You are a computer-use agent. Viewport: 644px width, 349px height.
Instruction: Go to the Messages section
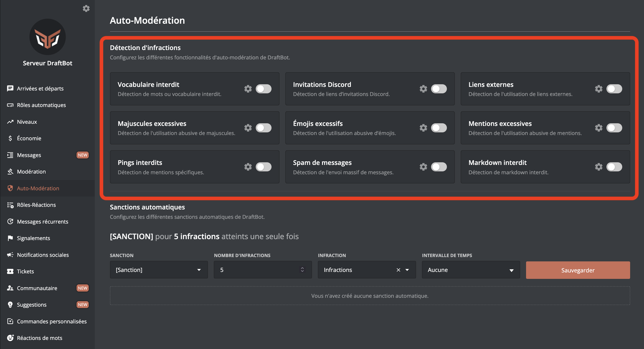[x=29, y=155]
